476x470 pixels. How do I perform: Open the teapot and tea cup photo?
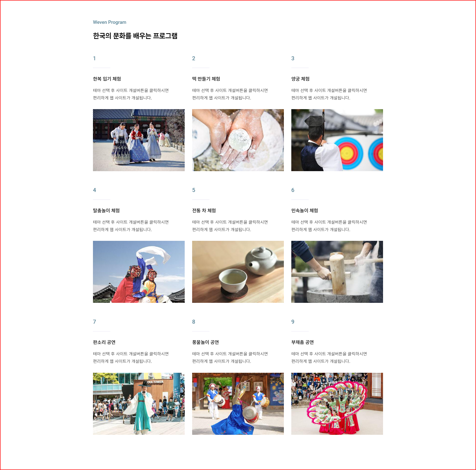[238, 272]
